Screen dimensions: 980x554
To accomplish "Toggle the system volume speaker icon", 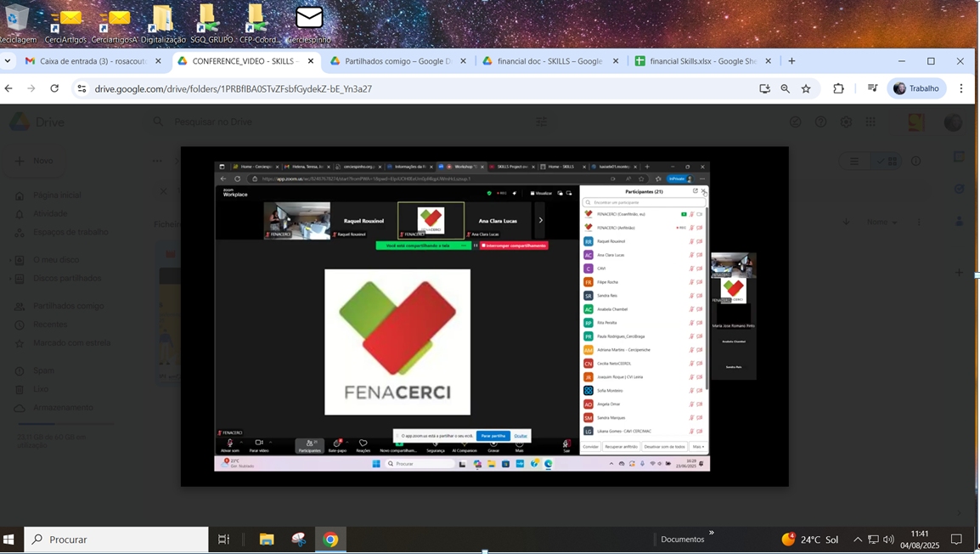I will pyautogui.click(x=888, y=540).
